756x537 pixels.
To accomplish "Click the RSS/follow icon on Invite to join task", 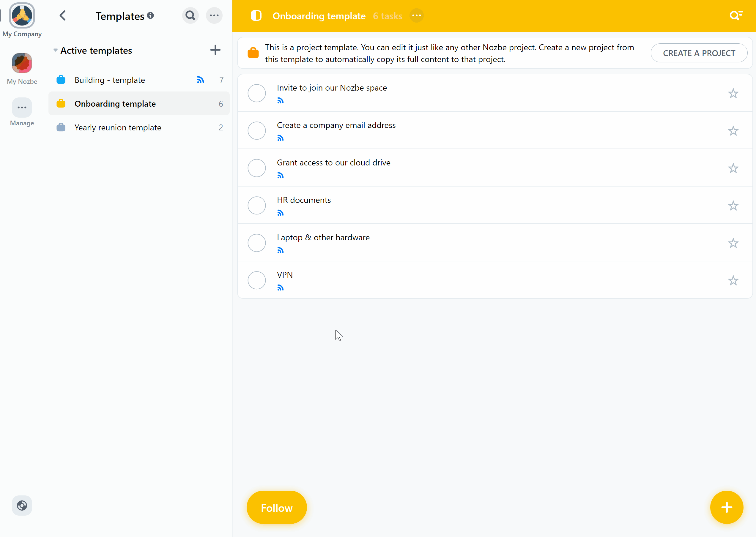I will tap(280, 100).
